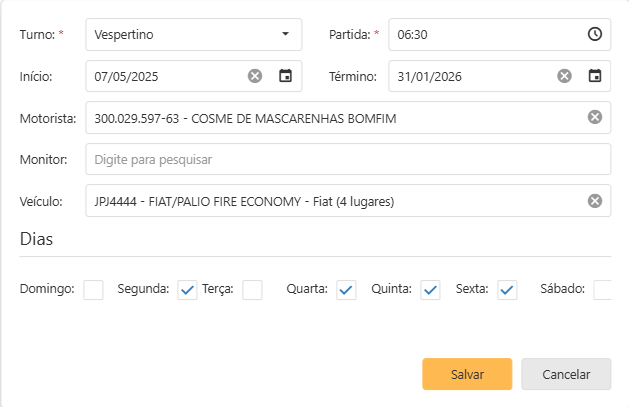The width and height of the screenshot is (629, 407).
Task: Click the Quarta label text
Action: (307, 289)
